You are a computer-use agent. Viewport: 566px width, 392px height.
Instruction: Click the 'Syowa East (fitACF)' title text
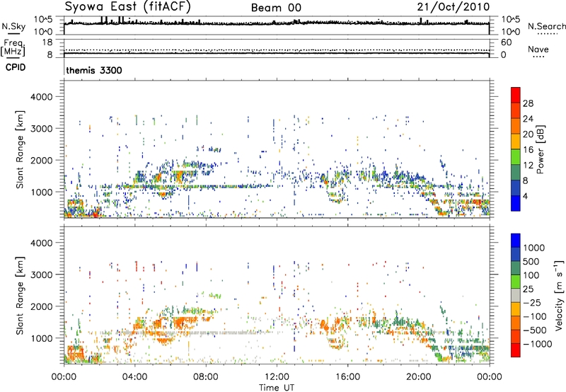pos(128,7)
